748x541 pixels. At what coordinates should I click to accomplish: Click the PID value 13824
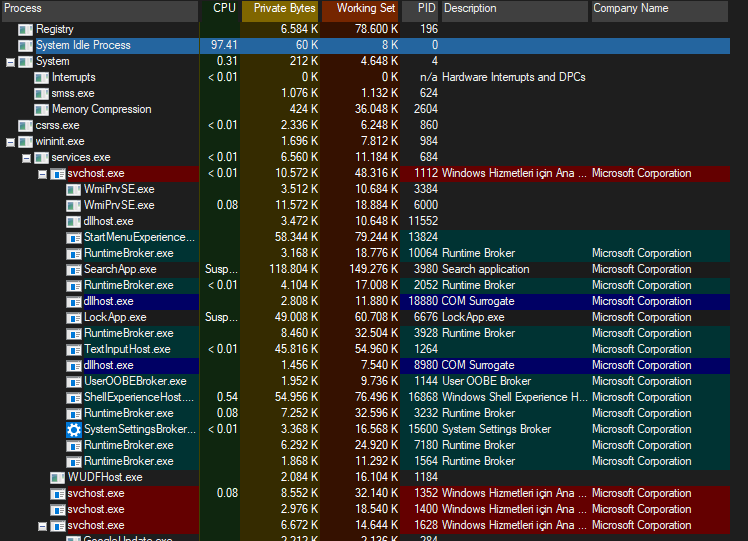click(423, 237)
